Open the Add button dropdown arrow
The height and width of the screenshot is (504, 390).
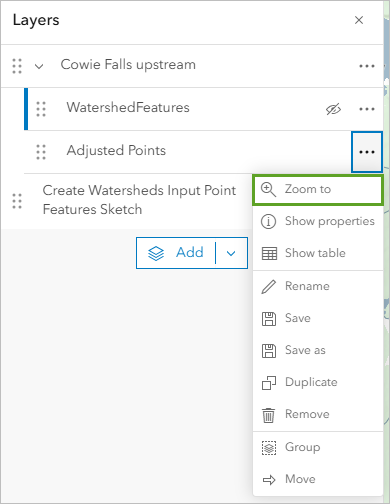(231, 253)
